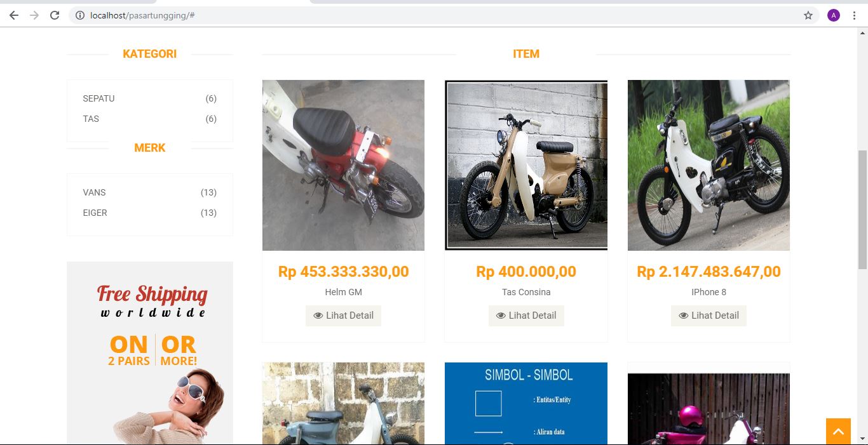Click Lihat Detail for Helm GM
Screen dimensions: 868x445
tap(343, 315)
